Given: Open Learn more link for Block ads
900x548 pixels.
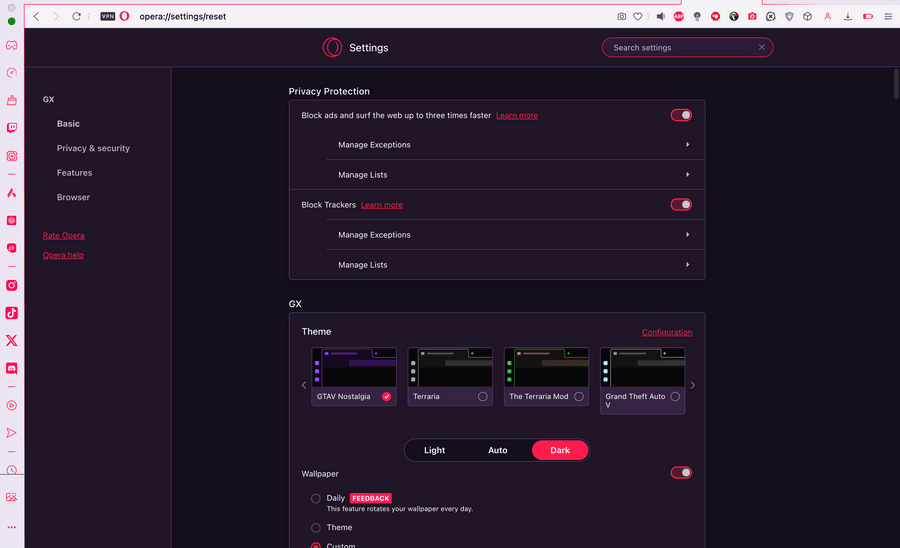Looking at the screenshot, I should pos(517,115).
